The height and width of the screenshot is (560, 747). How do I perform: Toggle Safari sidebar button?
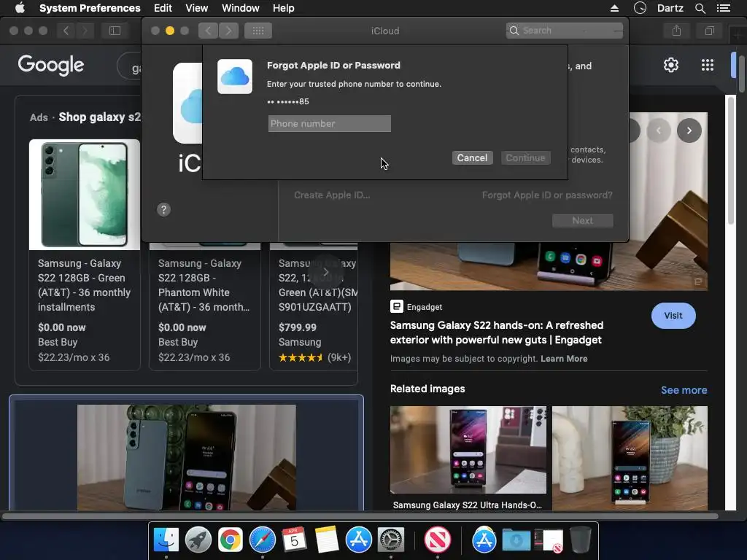click(x=115, y=31)
